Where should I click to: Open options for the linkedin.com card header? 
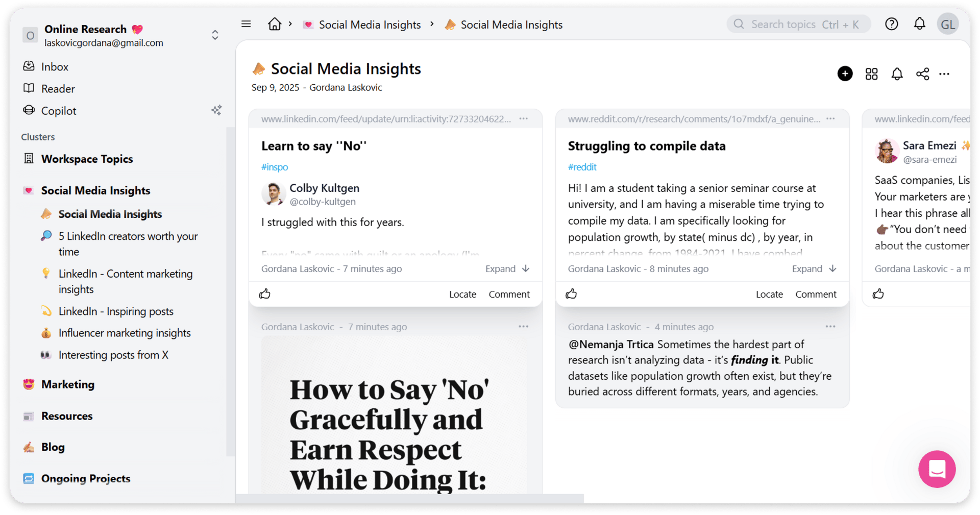[524, 118]
